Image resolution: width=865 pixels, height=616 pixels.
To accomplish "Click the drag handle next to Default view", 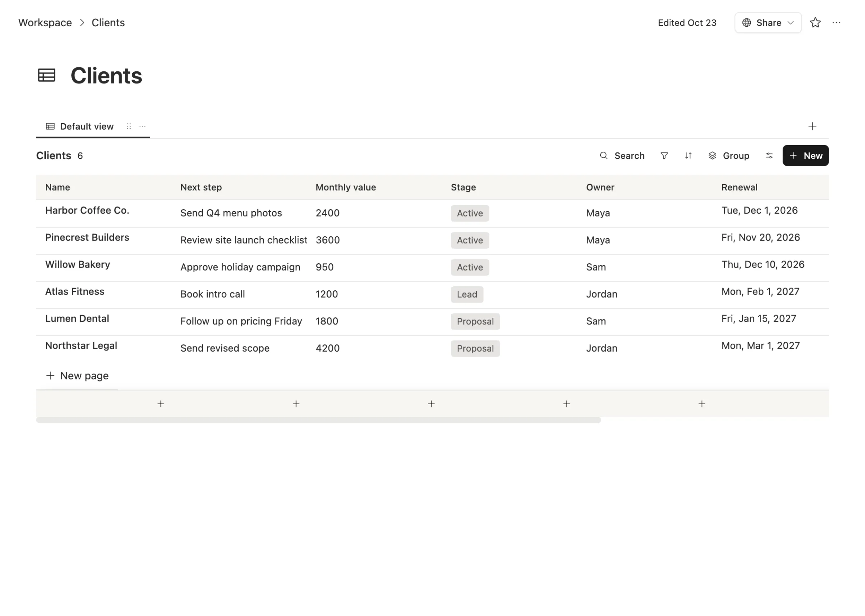I will [129, 126].
